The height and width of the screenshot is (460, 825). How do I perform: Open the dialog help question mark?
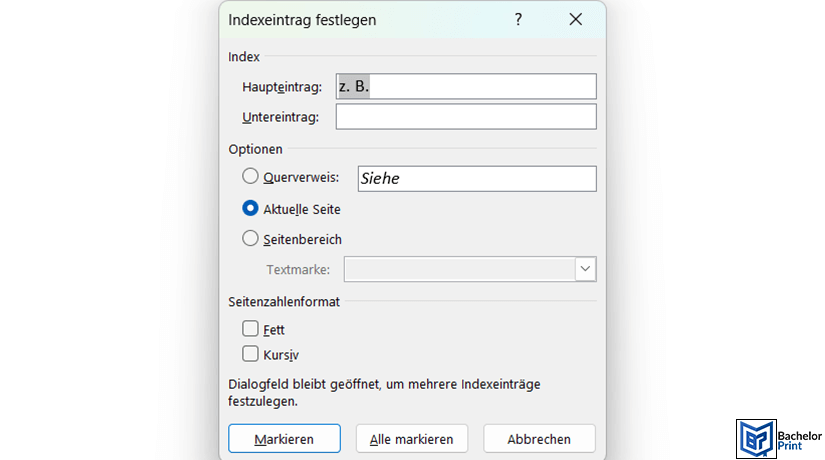tap(518, 19)
